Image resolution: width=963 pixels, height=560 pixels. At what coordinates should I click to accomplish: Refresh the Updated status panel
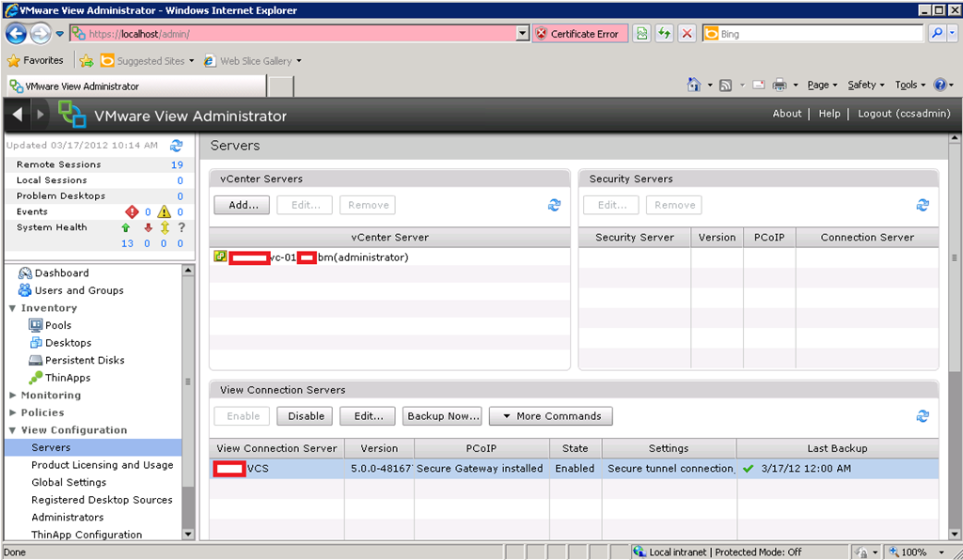(176, 146)
